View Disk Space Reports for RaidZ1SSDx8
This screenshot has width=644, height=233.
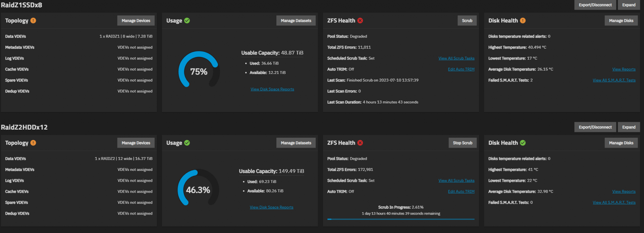[272, 89]
